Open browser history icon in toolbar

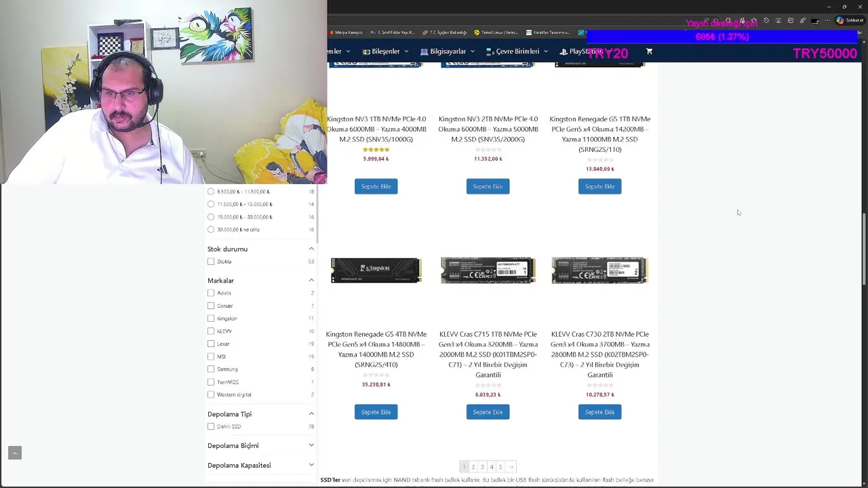coord(766,20)
